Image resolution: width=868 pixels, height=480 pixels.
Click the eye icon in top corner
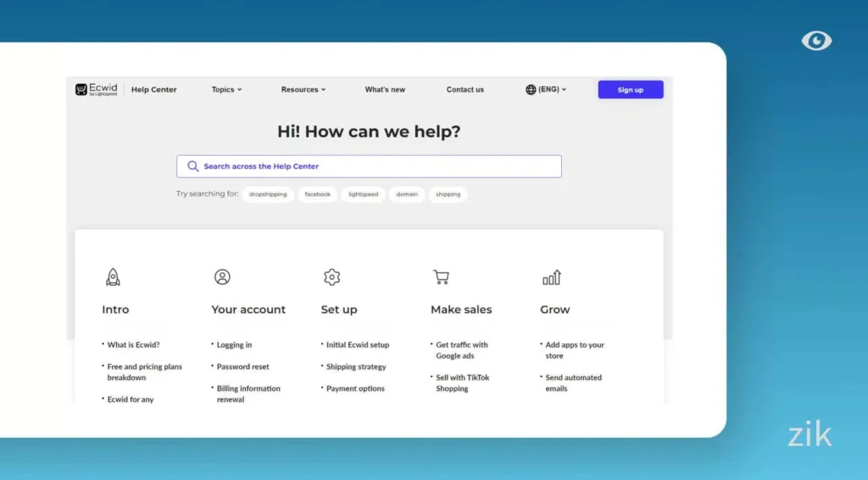(x=816, y=41)
